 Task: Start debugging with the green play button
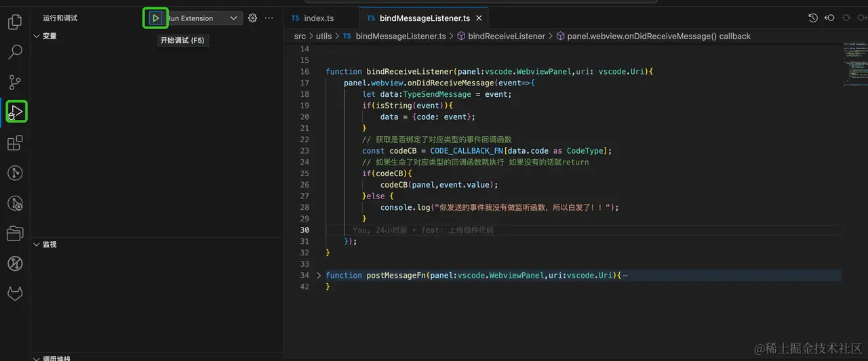click(155, 18)
